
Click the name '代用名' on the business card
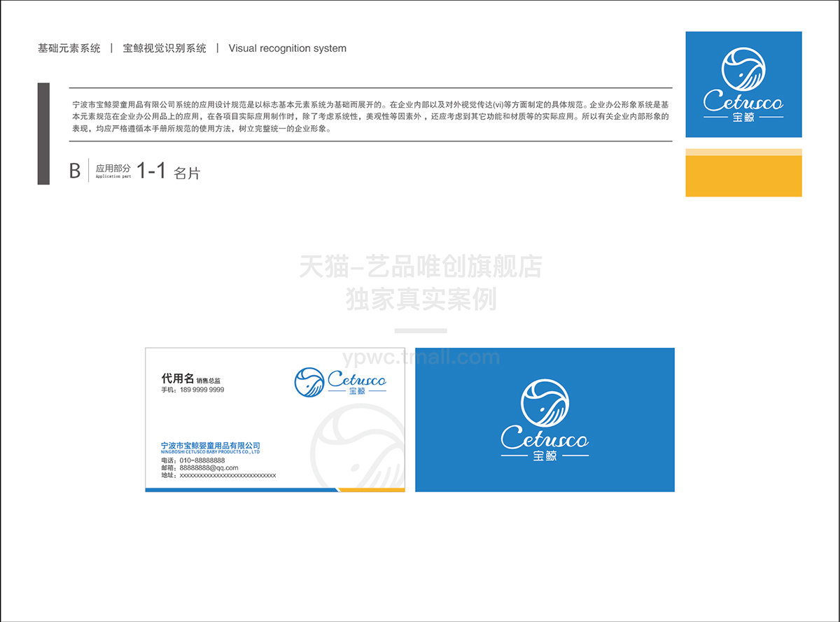click(177, 378)
